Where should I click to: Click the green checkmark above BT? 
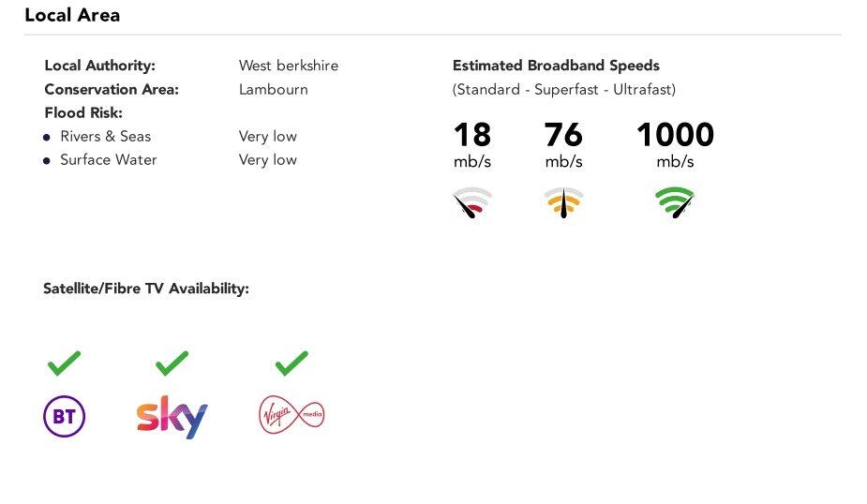point(64,363)
